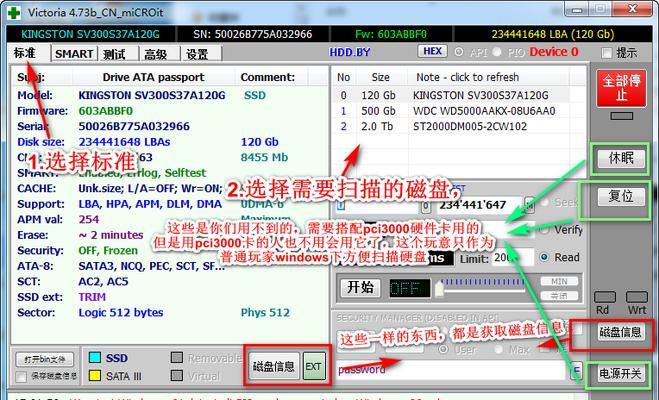Switch to the 标准 tab
The image size is (659, 400).
[x=25, y=53]
